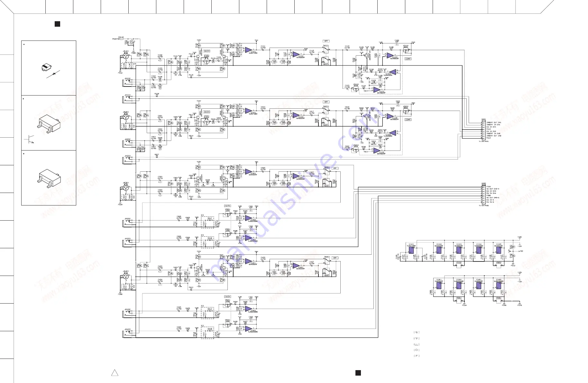Image resolution: width=588 pixels, height=383 pixels.
Task: Click the transistor symbol in the left panel
Action: coord(29,139)
